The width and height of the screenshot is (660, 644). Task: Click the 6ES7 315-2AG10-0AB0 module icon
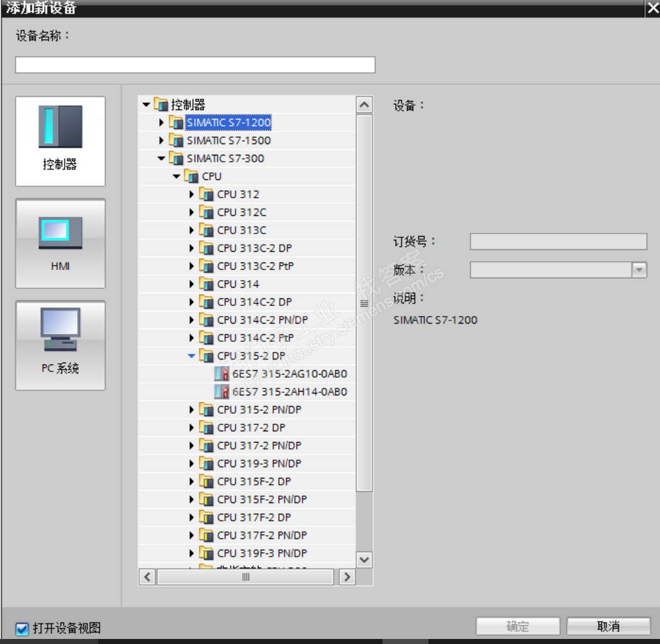click(222, 373)
